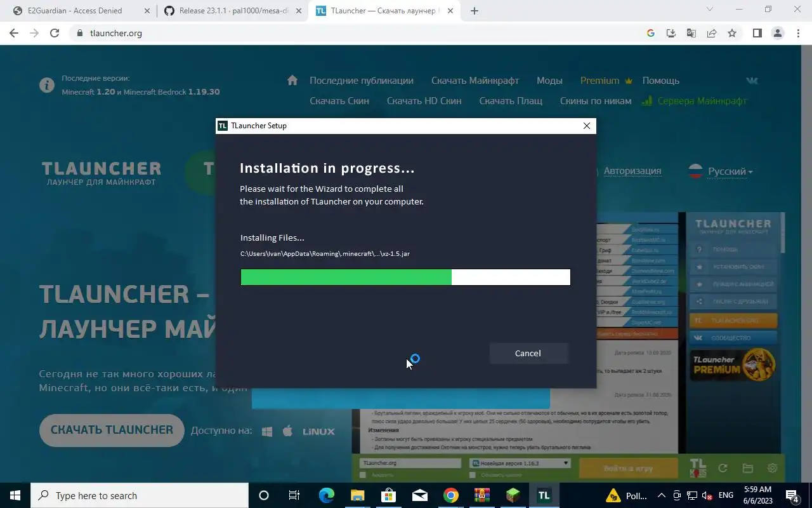Click СКАЧАТЬ TLAUNCHER download button
Image resolution: width=812 pixels, height=508 pixels.
[x=112, y=430]
